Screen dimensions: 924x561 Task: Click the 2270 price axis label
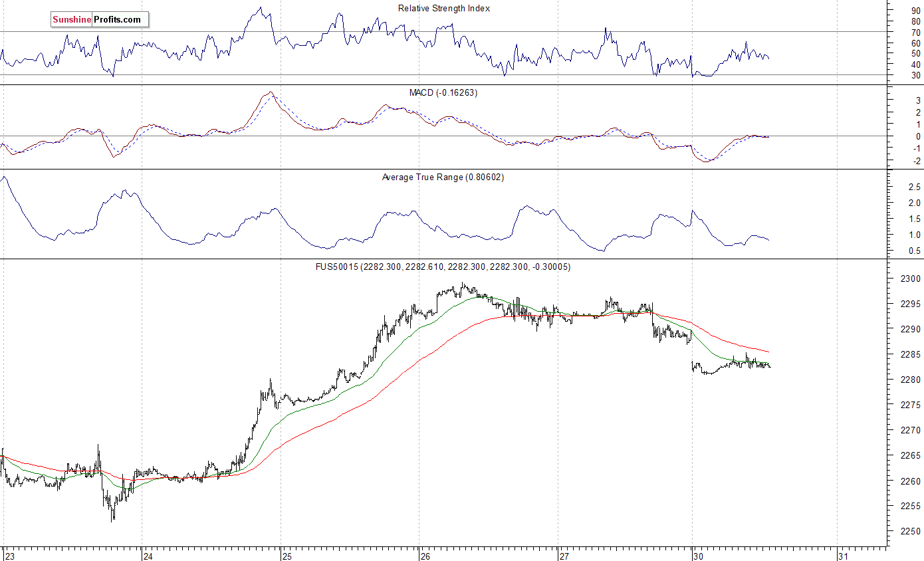coord(910,430)
